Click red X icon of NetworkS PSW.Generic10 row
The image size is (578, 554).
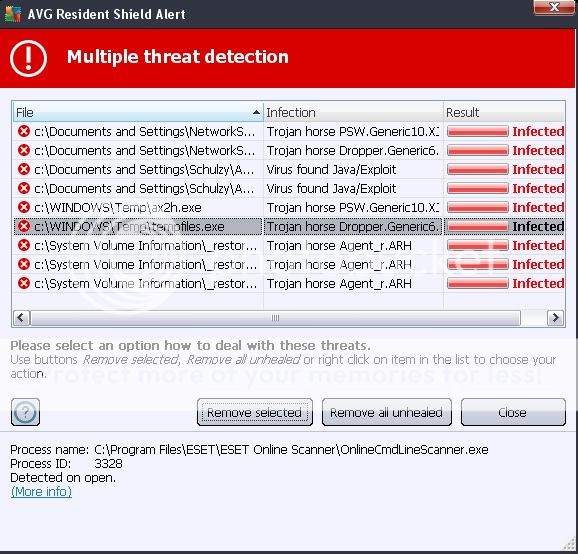(24, 131)
